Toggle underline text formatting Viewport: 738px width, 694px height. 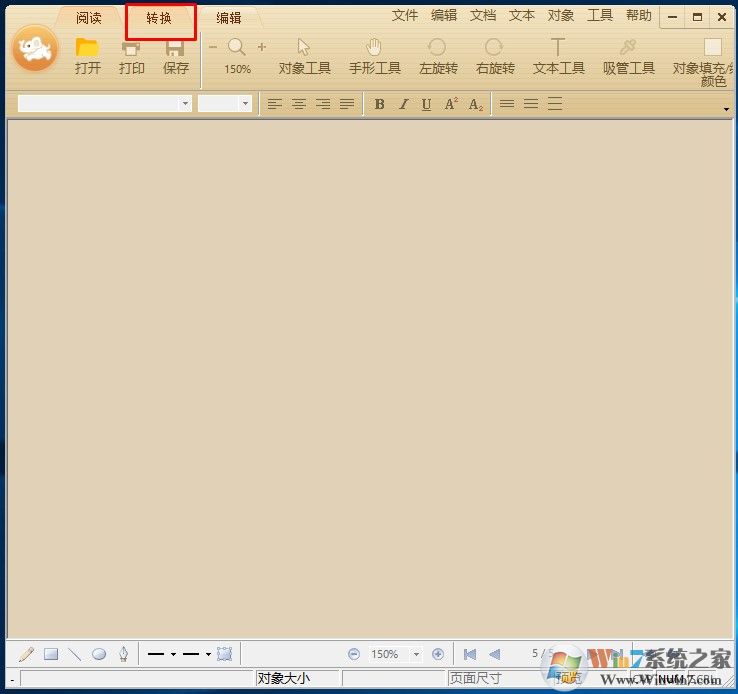click(x=427, y=104)
